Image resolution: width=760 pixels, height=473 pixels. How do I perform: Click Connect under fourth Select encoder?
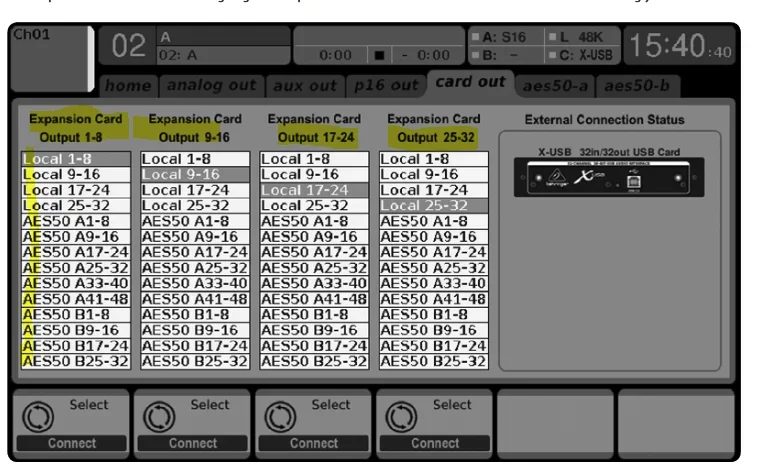pyautogui.click(x=435, y=443)
